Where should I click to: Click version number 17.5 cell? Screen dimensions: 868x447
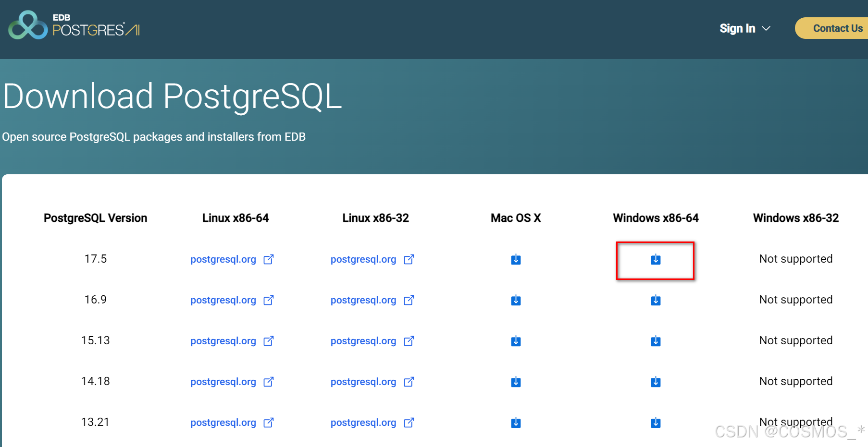click(95, 259)
